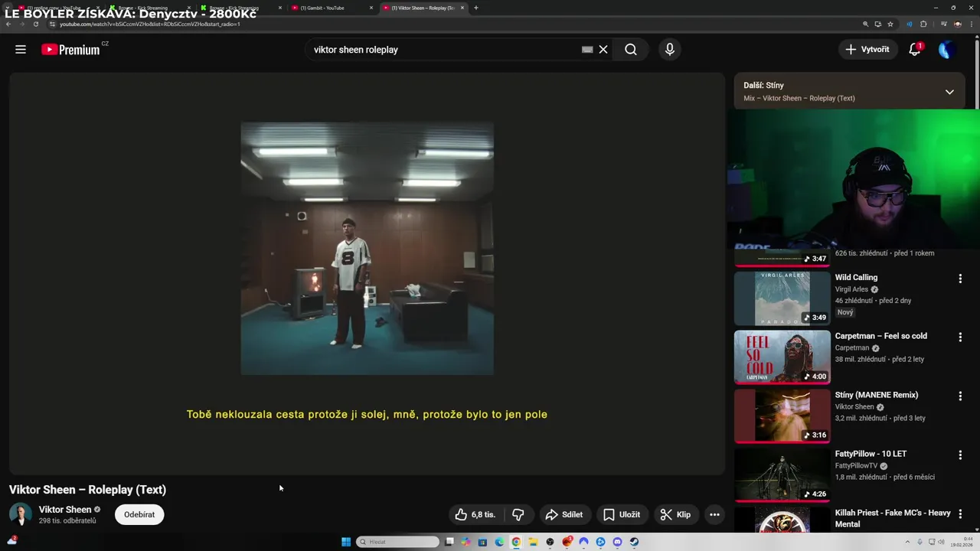Open Discord from taskbar
The width and height of the screenshot is (980, 551).
click(617, 542)
